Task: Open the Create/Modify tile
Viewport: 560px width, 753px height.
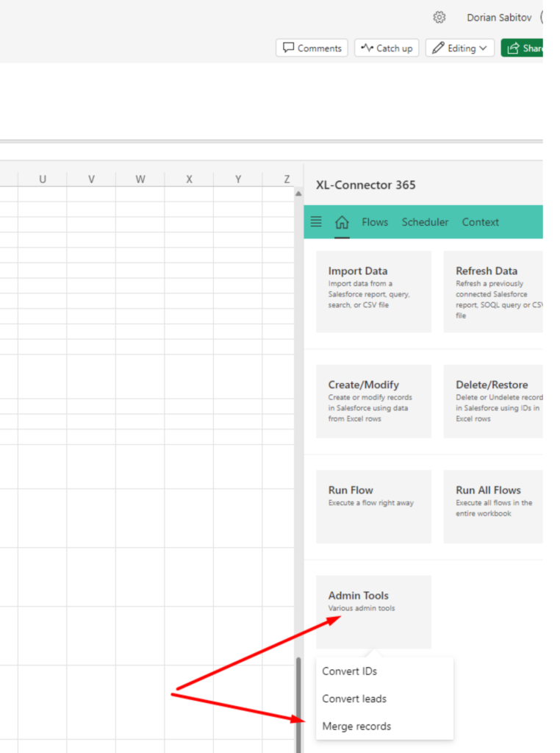Action: click(373, 401)
